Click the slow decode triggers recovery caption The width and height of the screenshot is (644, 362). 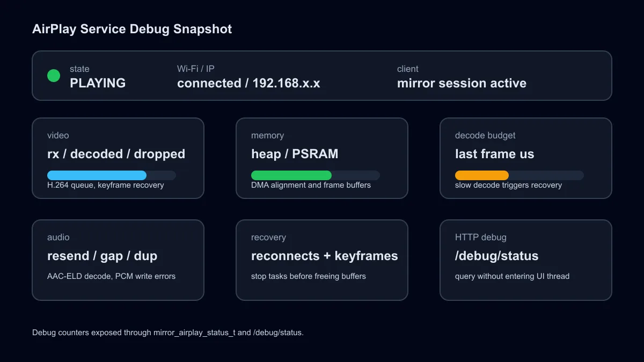click(508, 185)
